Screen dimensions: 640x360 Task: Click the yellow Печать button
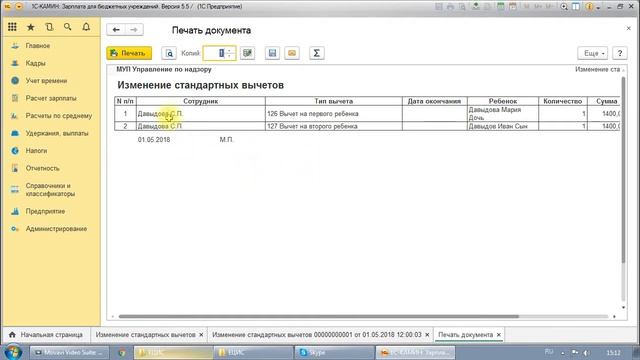pyautogui.click(x=129, y=53)
